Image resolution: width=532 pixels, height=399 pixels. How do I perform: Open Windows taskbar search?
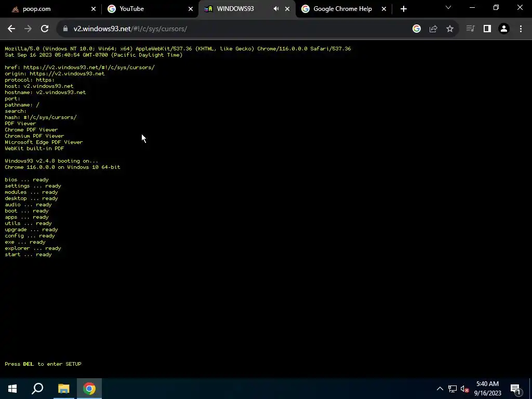coord(37,389)
